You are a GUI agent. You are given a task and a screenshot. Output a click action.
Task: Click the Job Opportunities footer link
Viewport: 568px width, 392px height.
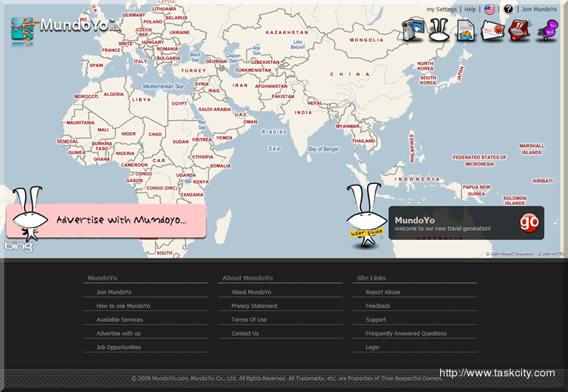(x=119, y=347)
